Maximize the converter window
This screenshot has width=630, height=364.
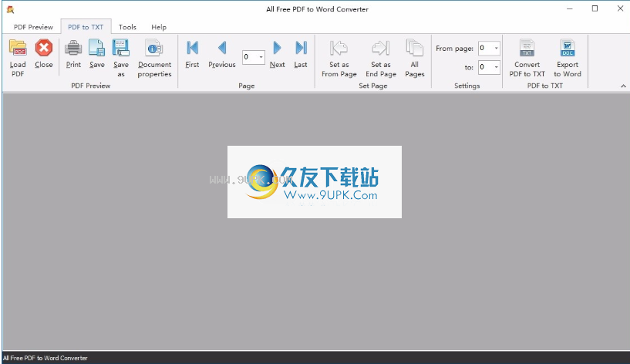coord(595,8)
